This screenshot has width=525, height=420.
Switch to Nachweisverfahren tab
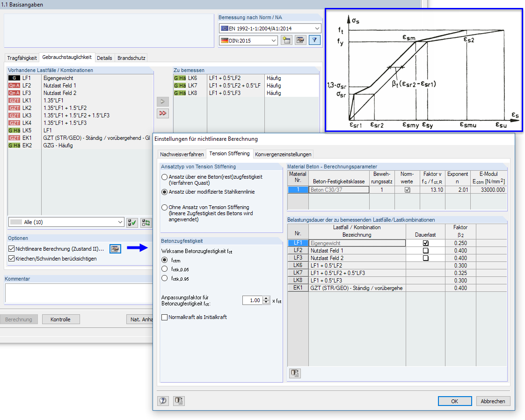coord(182,154)
